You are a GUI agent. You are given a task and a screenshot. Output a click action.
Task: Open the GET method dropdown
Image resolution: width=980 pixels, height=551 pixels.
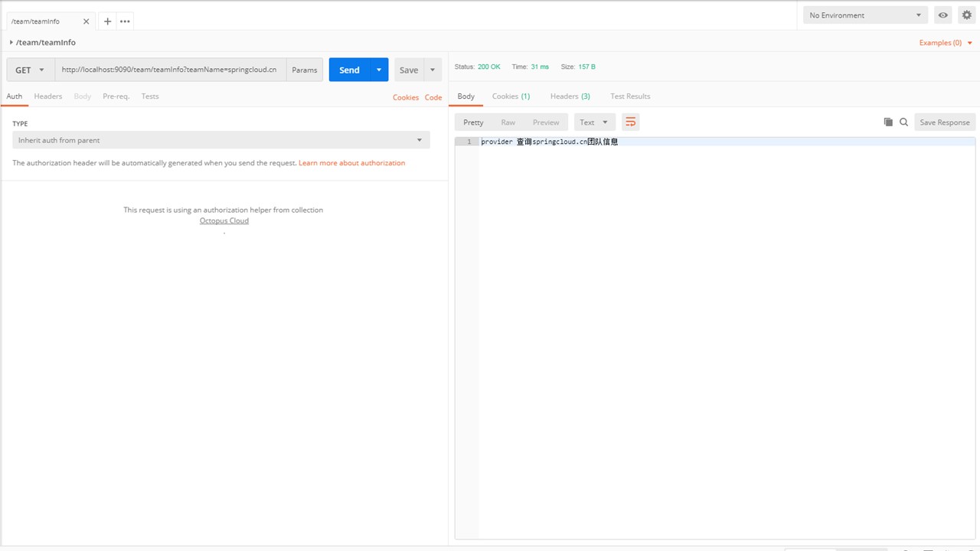[31, 70]
